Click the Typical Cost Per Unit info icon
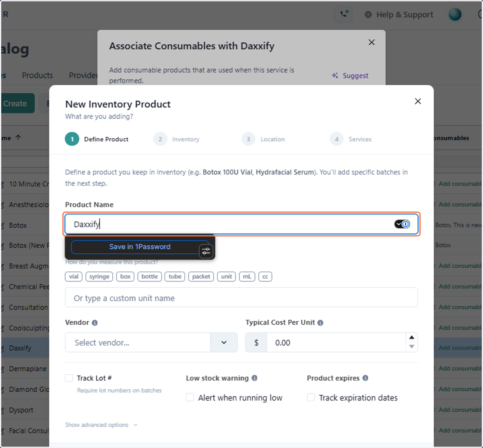This screenshot has width=483, height=448. coord(320,323)
